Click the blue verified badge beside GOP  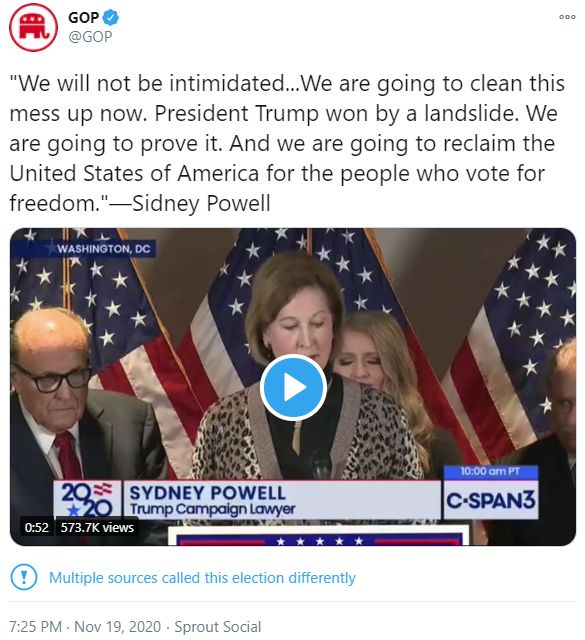tap(111, 18)
